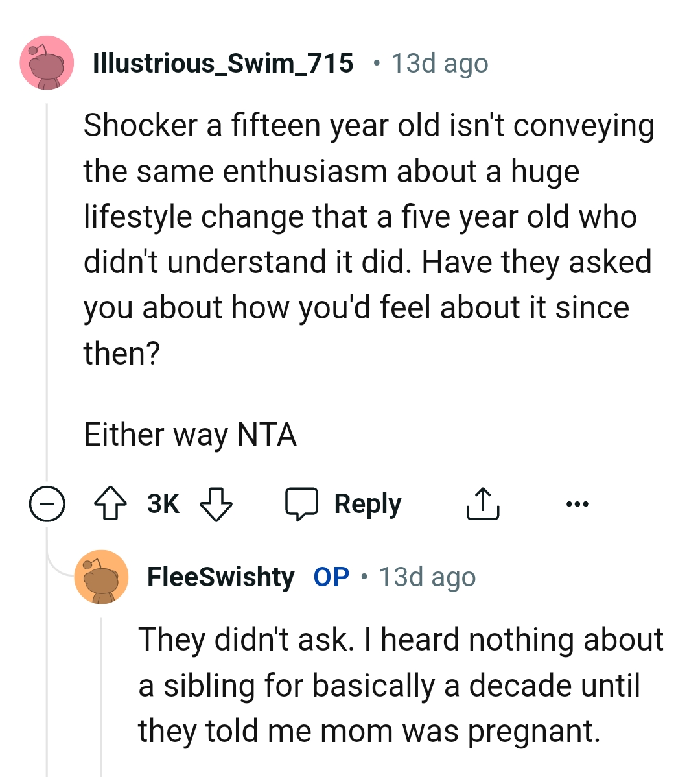Upvote the Illustrious_Swim_715 comment
The height and width of the screenshot is (777, 700).
point(111,503)
